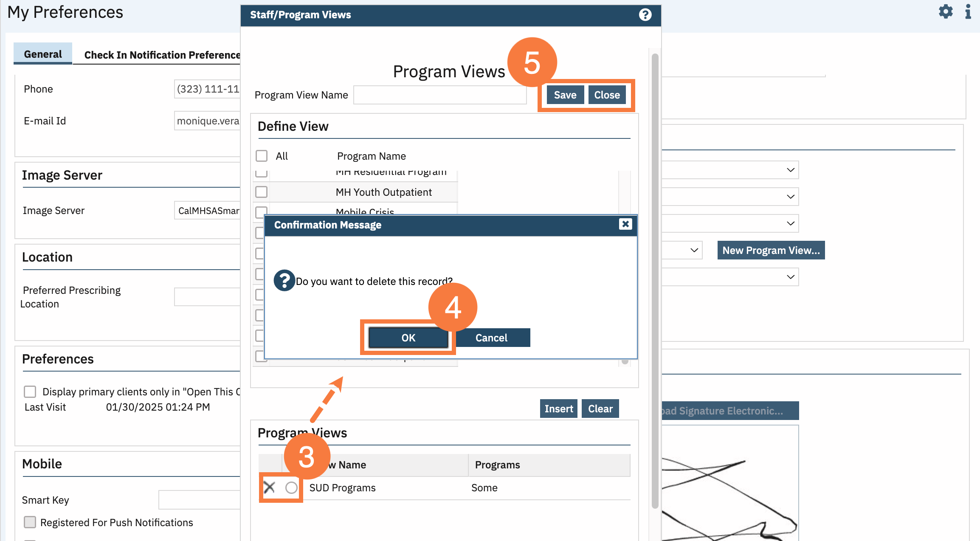Image resolution: width=980 pixels, height=541 pixels.
Task: Open Check In Notification Preference tab
Action: 162,55
